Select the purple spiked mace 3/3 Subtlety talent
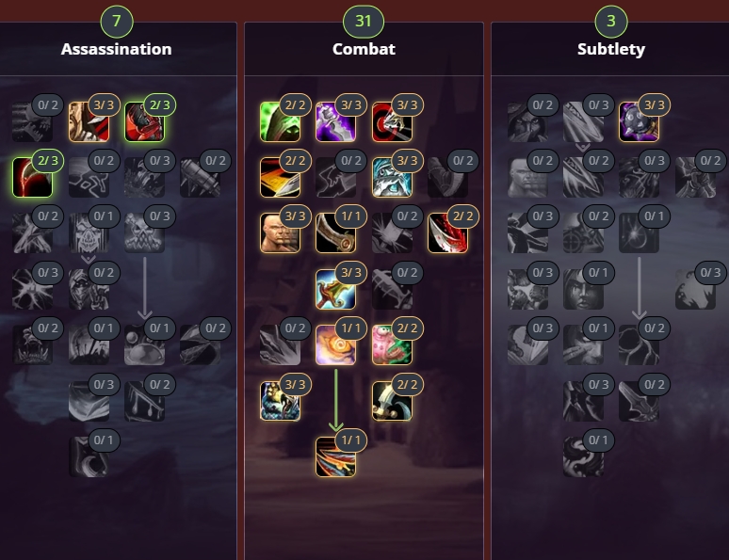 tap(640, 121)
